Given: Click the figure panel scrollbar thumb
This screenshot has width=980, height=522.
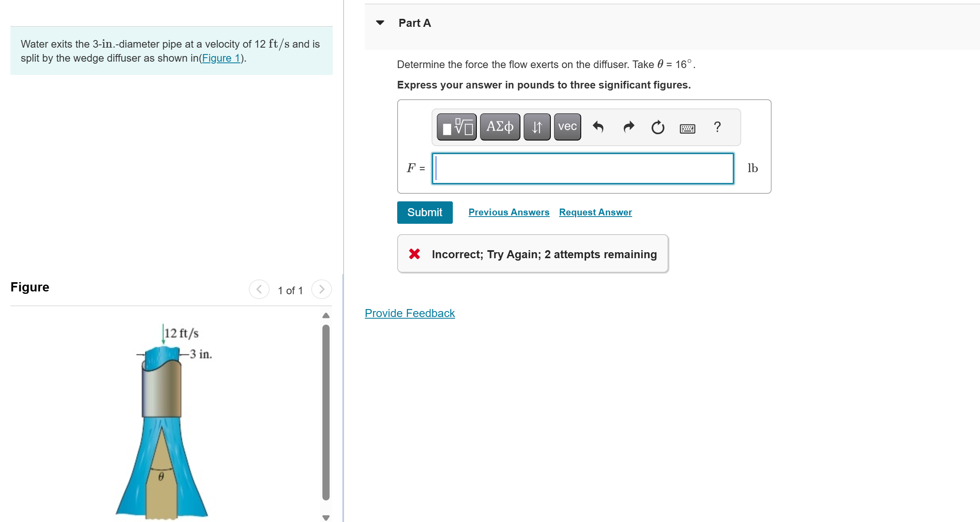Looking at the screenshot, I should tap(326, 412).
